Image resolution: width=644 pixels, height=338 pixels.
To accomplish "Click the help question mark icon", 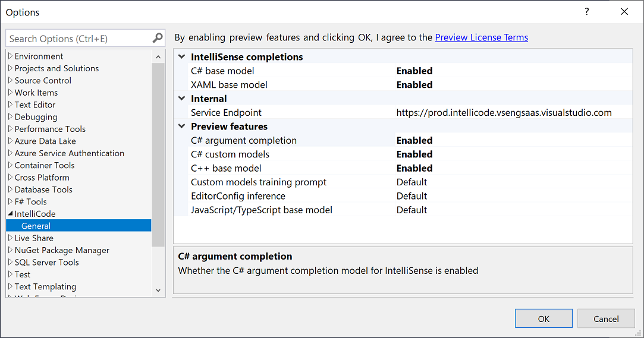I will pyautogui.click(x=587, y=12).
